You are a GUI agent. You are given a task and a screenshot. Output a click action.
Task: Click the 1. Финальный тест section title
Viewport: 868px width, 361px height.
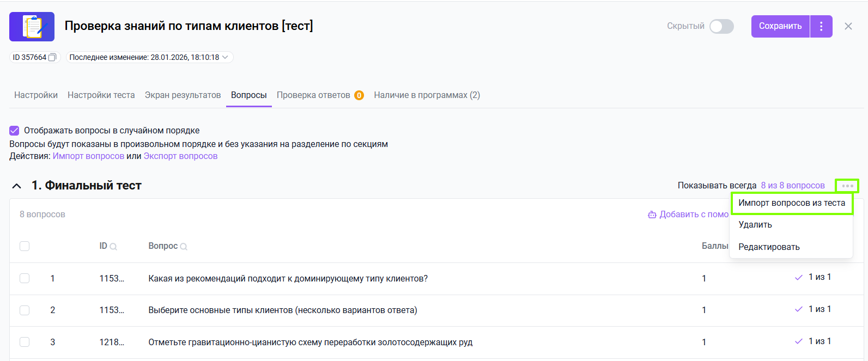(x=87, y=186)
